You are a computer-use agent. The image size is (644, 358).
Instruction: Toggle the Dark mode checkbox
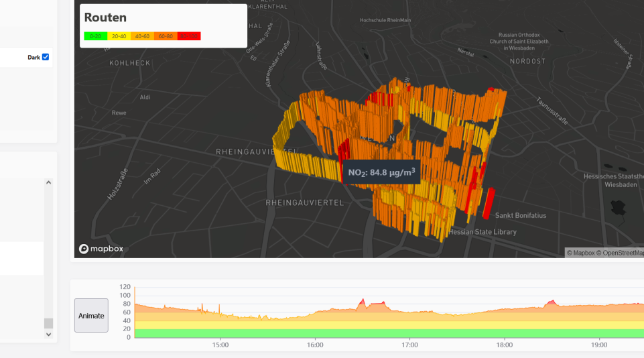46,57
